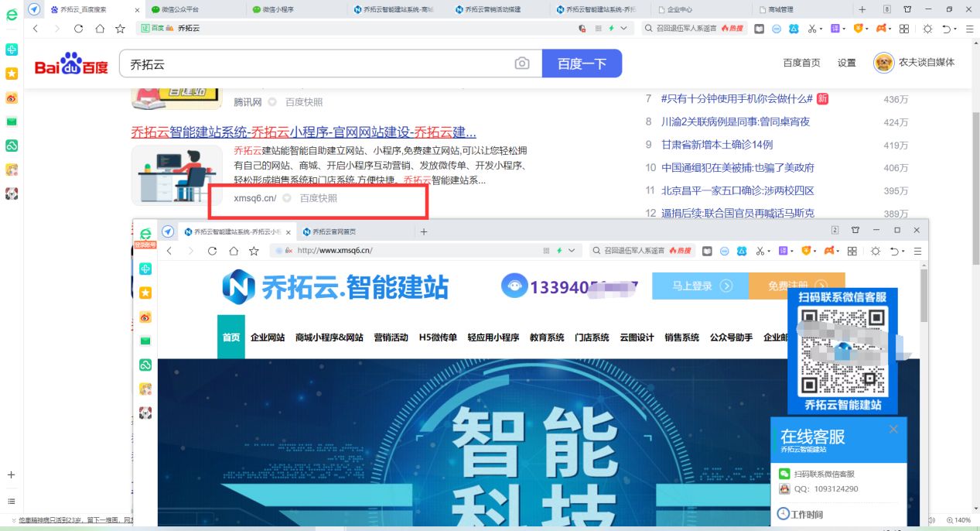Screen dimensions: 980x531
Task: Click the Weibo icon in left sidebar
Action: coord(12,99)
